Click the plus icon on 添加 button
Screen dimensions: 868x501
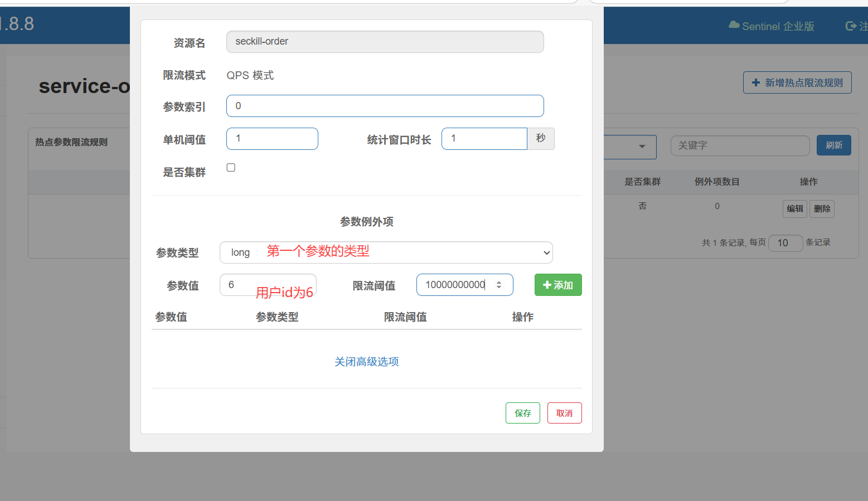point(547,285)
